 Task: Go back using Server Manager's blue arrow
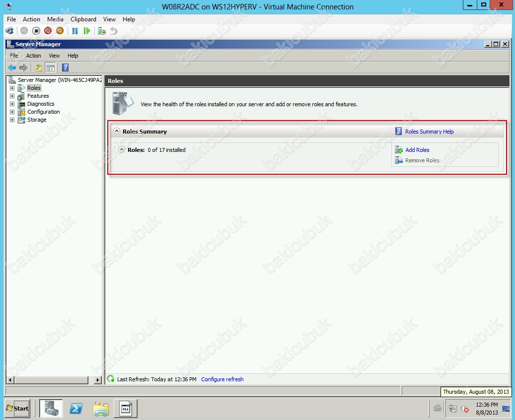[12, 68]
